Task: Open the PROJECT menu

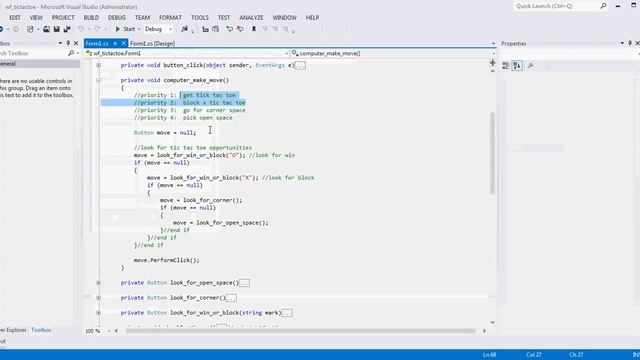Action: point(63,18)
